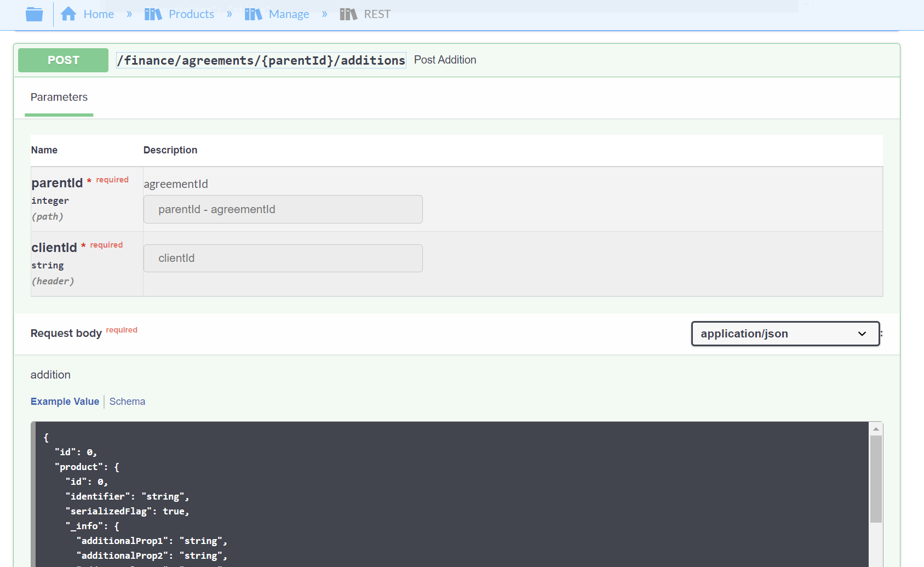Click the /finance/agreements/{parentId}/additions path link
Image resolution: width=924 pixels, height=567 pixels.
tap(261, 60)
